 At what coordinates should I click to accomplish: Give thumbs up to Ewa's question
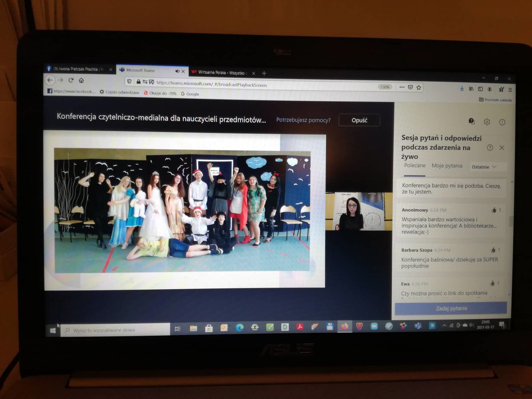(x=492, y=283)
